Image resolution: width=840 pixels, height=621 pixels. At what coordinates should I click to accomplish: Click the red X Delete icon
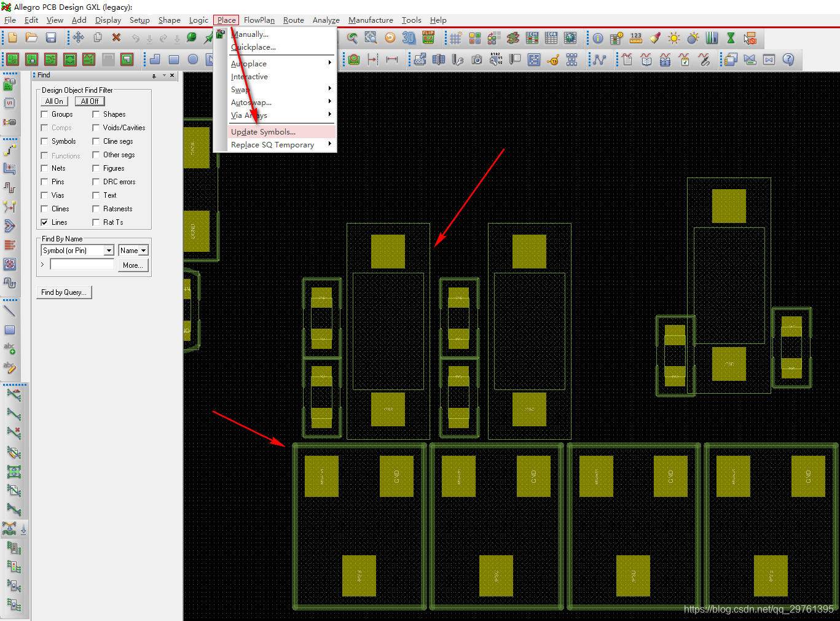[x=116, y=38]
